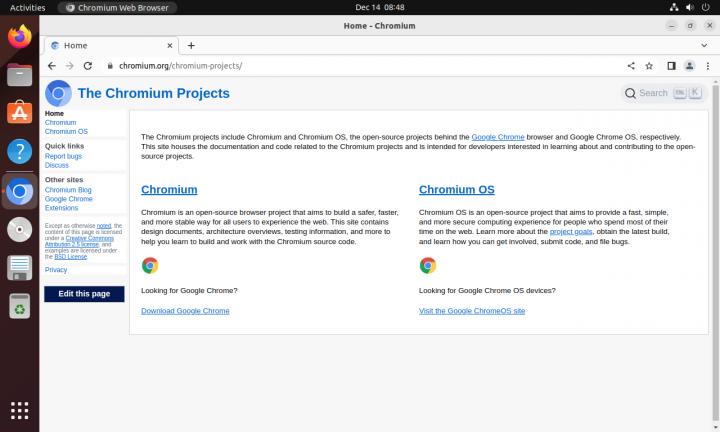The image size is (720, 432).
Task: Focus the site Search field
Action: point(664,93)
